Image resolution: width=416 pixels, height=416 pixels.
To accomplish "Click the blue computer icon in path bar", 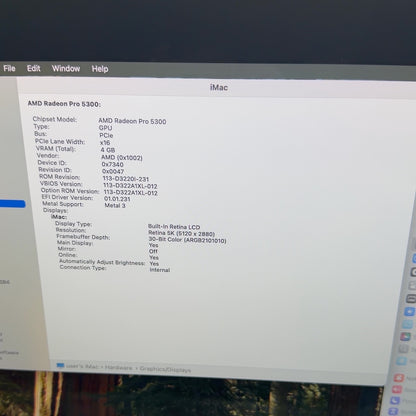I will pyautogui.click(x=60, y=365).
